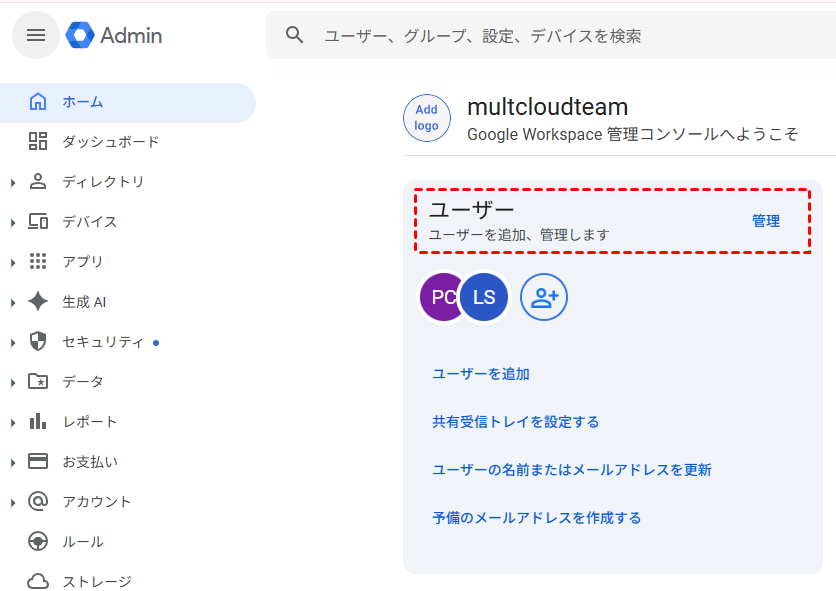
Task: Click the 管理 link in users card
Action: click(x=766, y=221)
